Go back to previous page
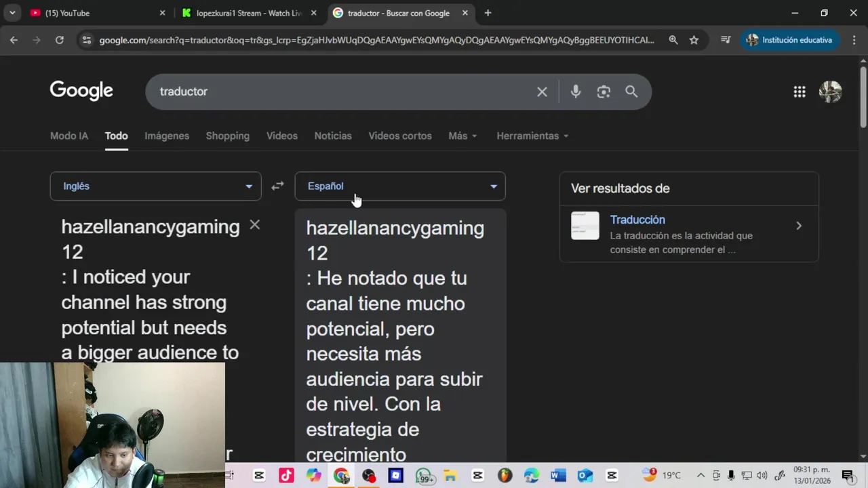This screenshot has width=868, height=488. 14,40
